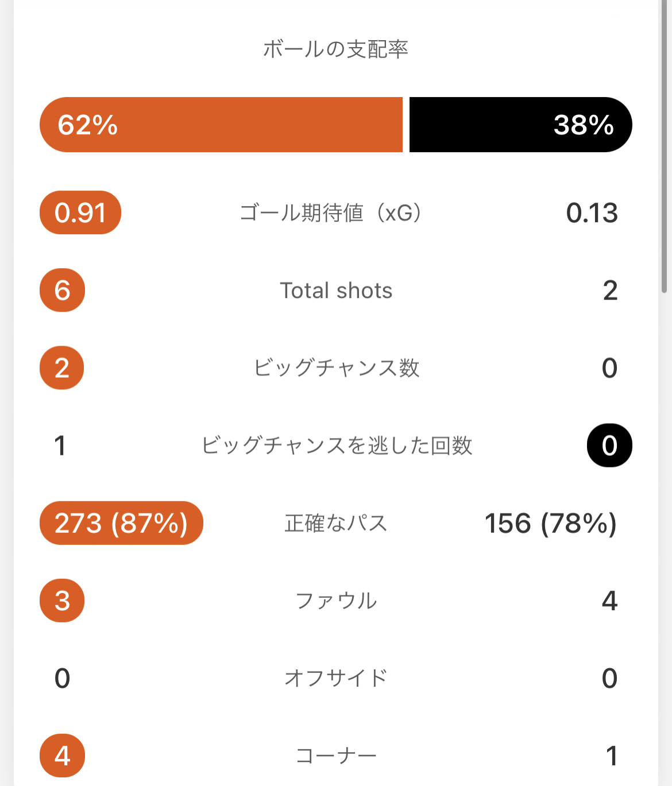Click the ファウル label
Viewport: 672px width, 786px height.
(x=336, y=601)
